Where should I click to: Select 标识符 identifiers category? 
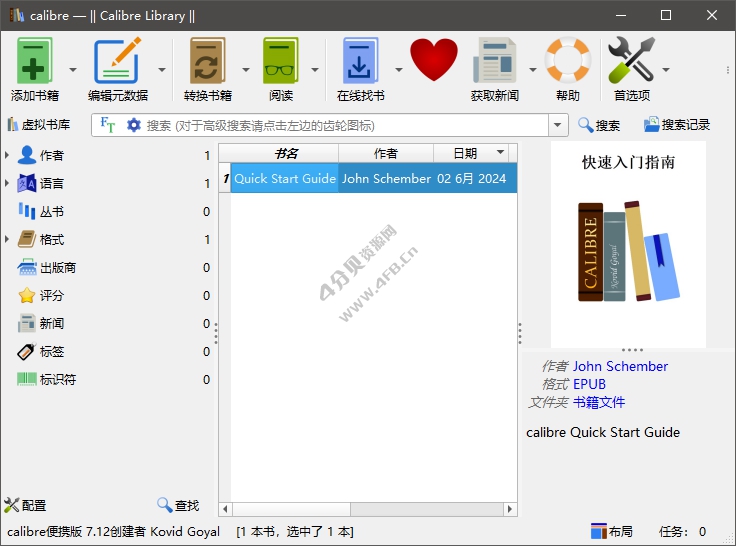pyautogui.click(x=107, y=379)
